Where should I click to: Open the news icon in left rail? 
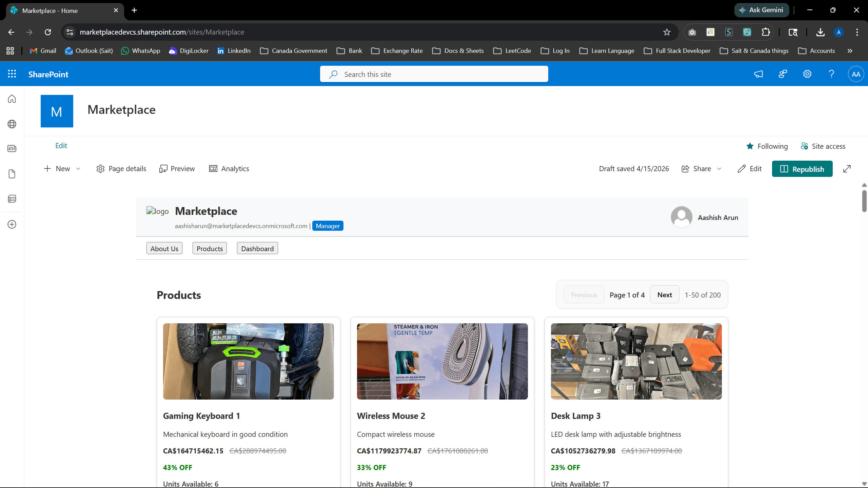click(x=12, y=148)
